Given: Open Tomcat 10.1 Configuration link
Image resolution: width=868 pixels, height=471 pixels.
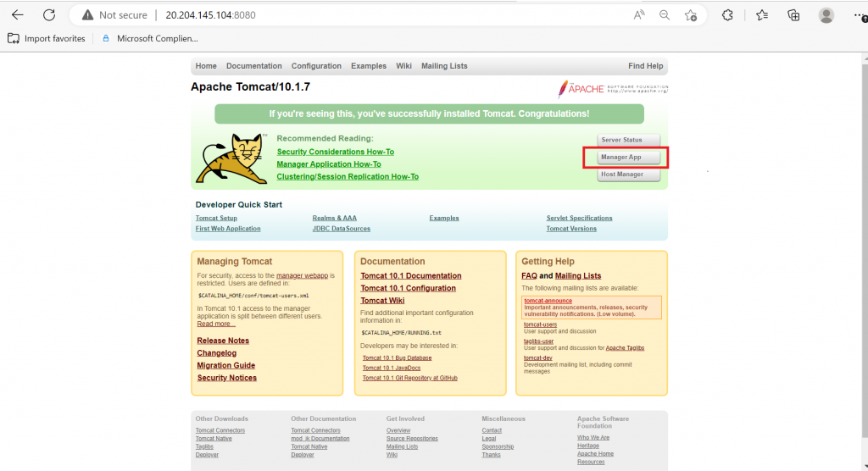Looking at the screenshot, I should pyautogui.click(x=408, y=288).
